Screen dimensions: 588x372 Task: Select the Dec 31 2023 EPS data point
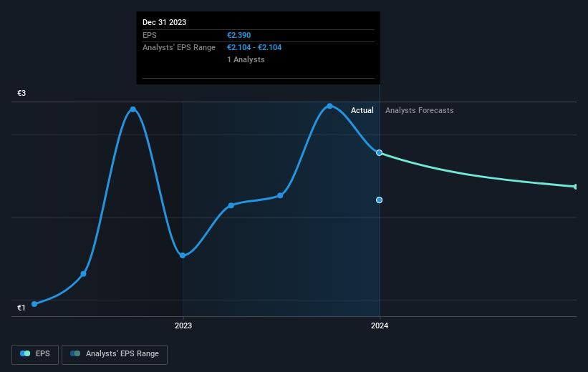click(379, 153)
